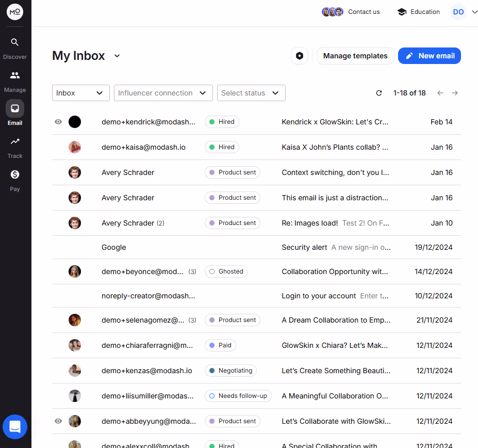Open the Education link

[x=425, y=12]
